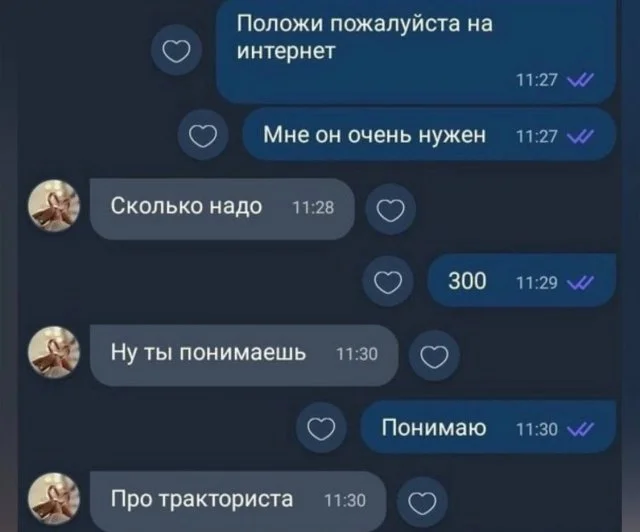Select the "Про тракториста" message bubble
The width and height of the screenshot is (640, 532).
coord(238,501)
